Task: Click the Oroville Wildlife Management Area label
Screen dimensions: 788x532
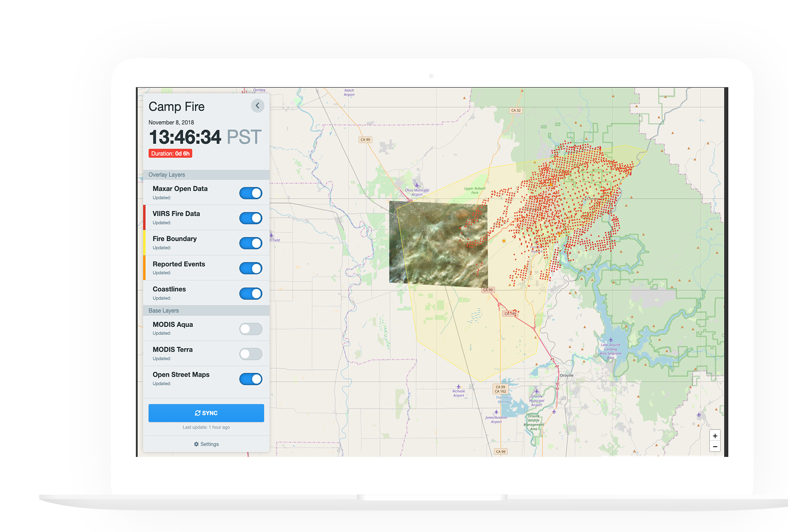Action: (534, 423)
